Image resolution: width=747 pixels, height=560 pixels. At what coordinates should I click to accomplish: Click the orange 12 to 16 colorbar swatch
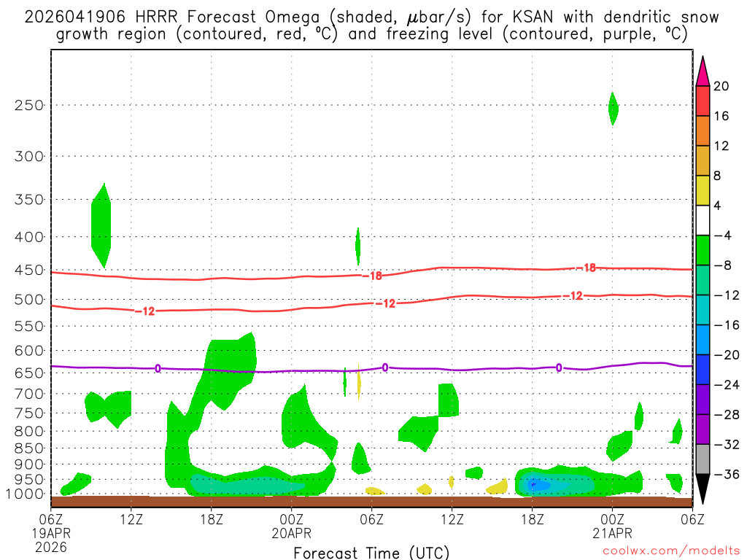703,131
